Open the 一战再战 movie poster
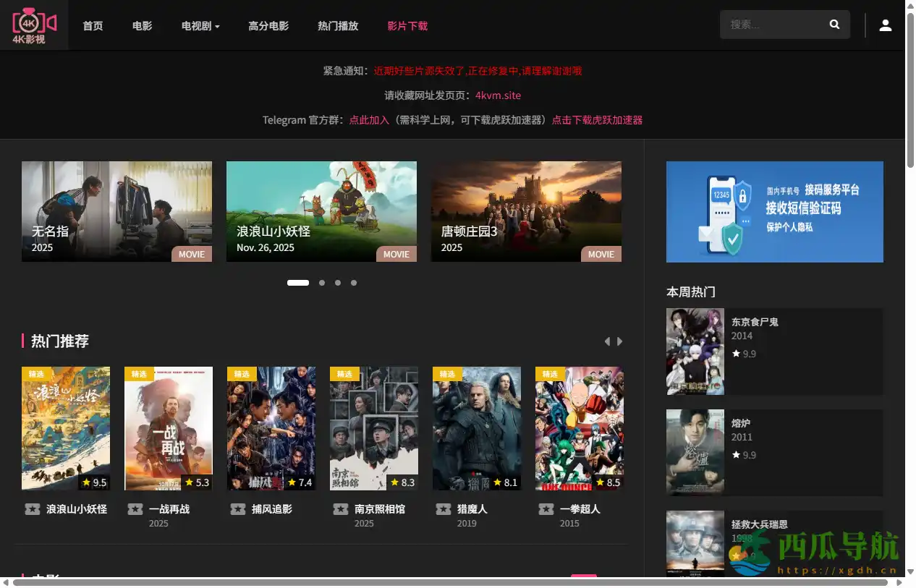Screen dimensions: 916x588 (169, 428)
